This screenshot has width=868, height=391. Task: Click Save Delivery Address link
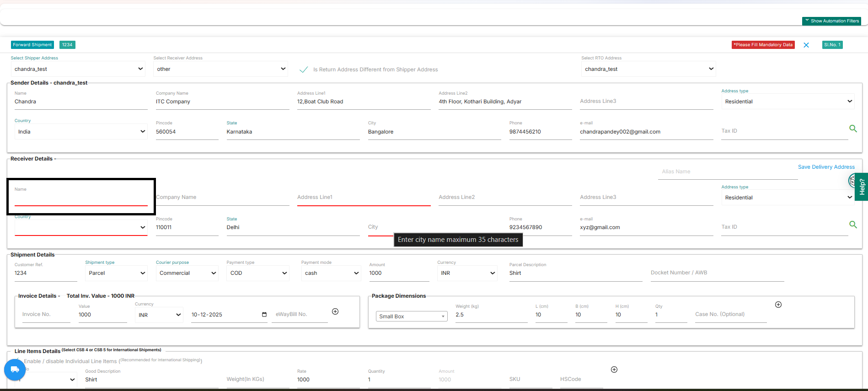[826, 167]
